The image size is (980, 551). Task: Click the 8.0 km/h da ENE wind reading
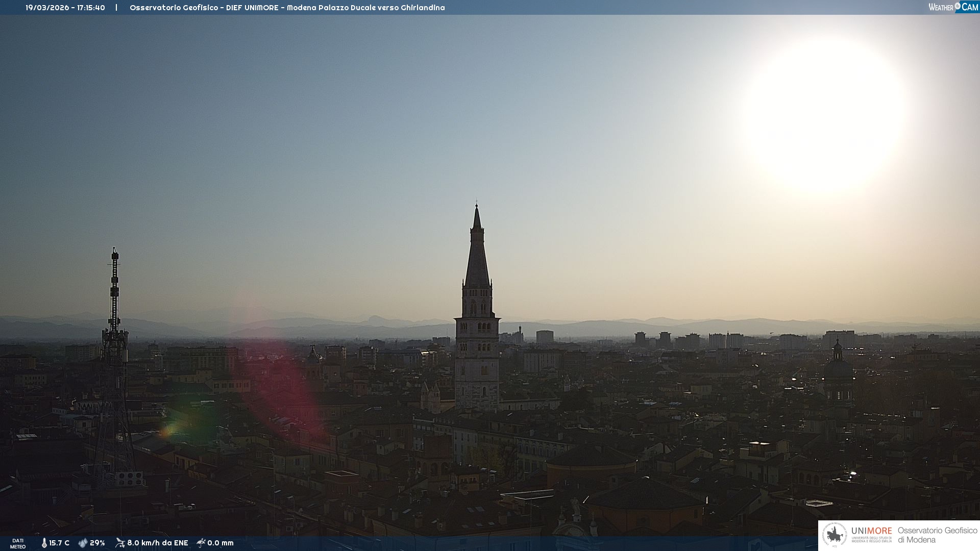[x=157, y=543]
